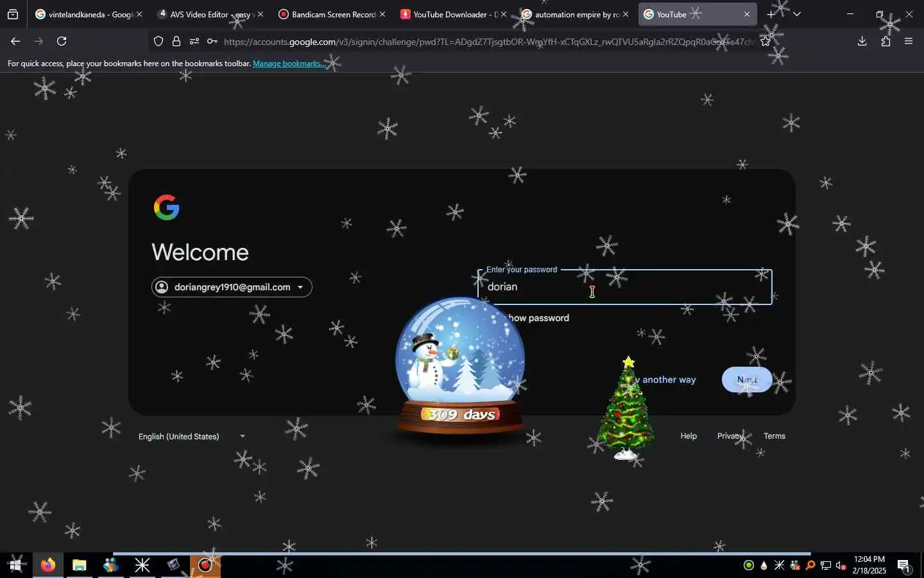The height and width of the screenshot is (578, 924).
Task: Click the snowflake tray icon
Action: 779,566
